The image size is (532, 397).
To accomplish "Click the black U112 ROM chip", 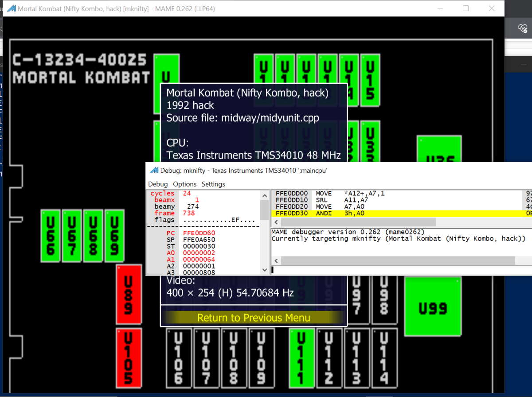I will (x=329, y=358).
